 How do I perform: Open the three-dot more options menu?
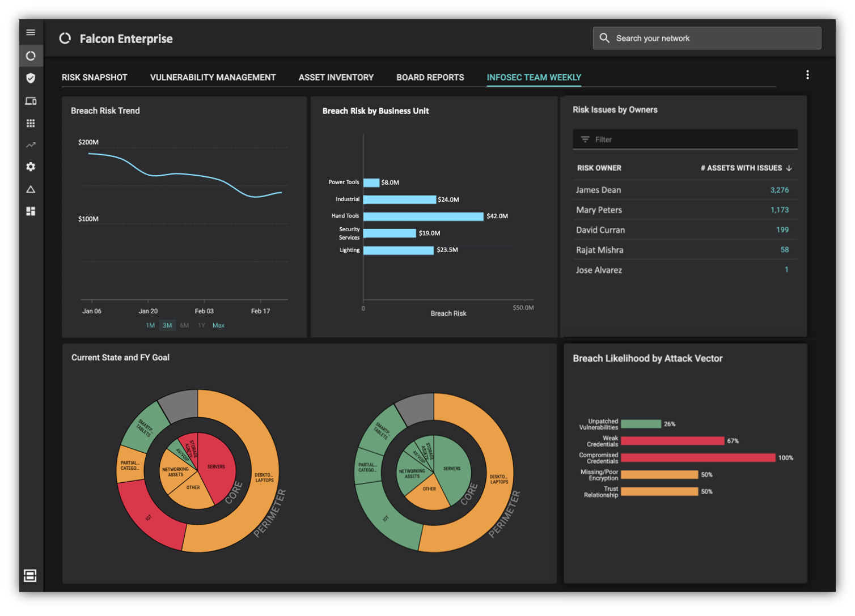click(807, 75)
